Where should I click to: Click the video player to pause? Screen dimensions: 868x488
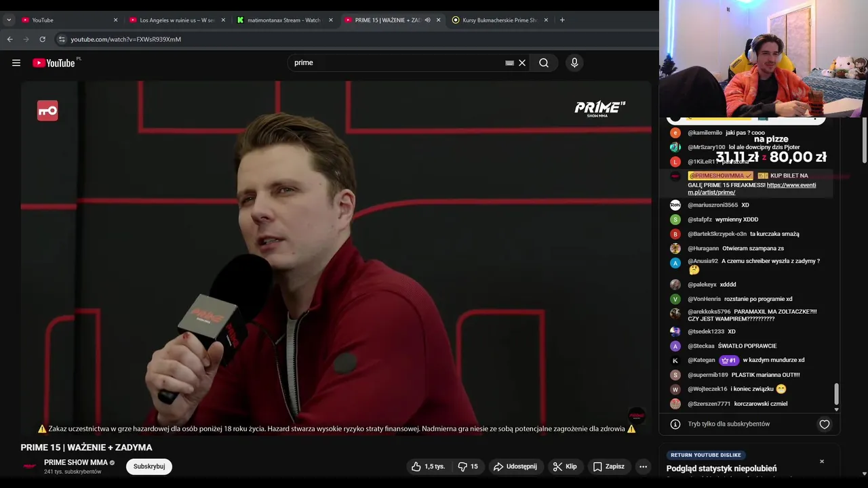[336, 258]
